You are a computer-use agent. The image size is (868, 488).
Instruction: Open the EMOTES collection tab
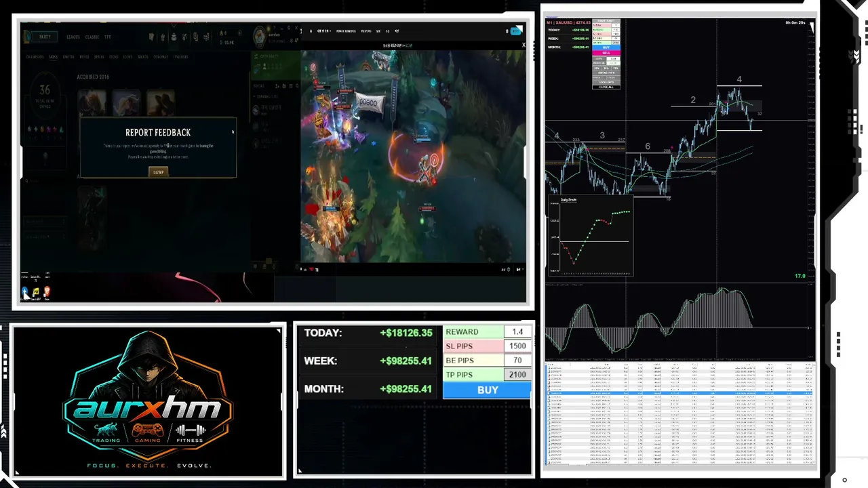68,57
